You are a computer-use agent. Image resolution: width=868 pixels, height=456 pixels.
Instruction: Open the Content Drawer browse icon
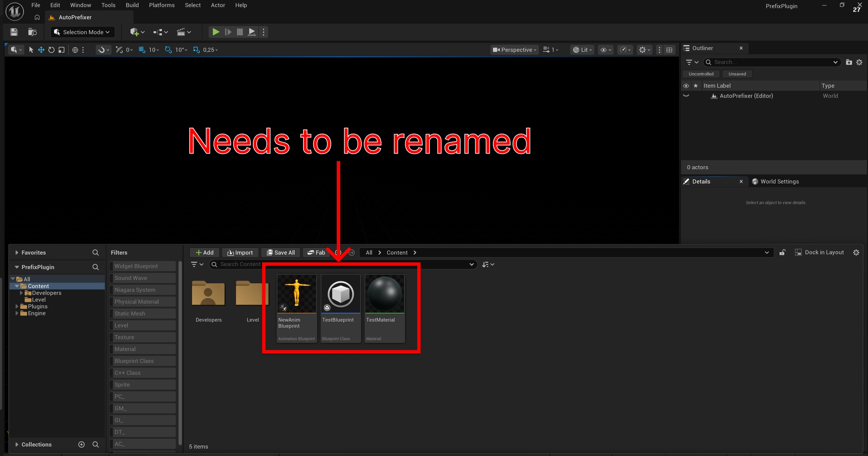click(x=32, y=32)
